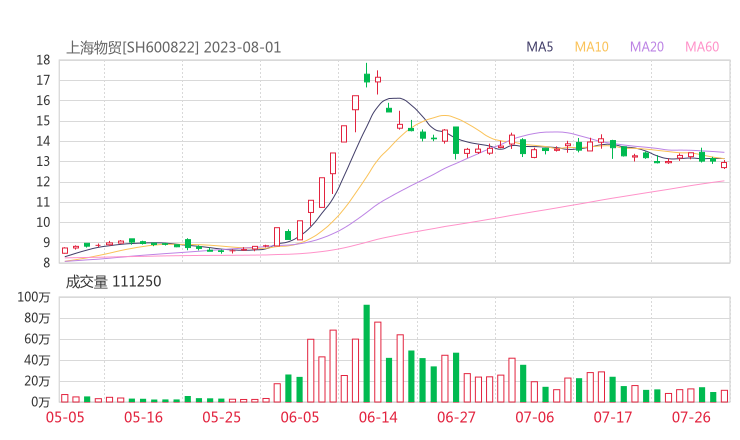The width and height of the screenshot is (740, 440).
Task: Click the 05-05 date axis label
Action: [65, 417]
